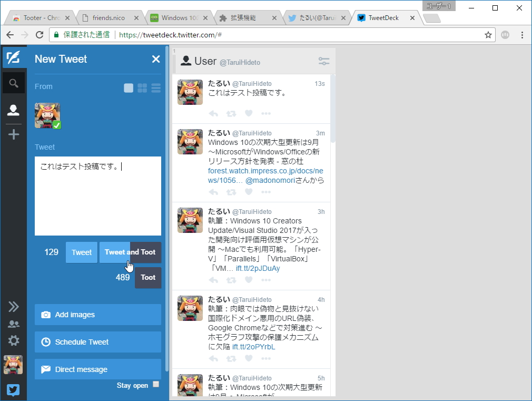Click the accounts icon in the lower sidebar
This screenshot has width=532, height=401.
(13, 324)
